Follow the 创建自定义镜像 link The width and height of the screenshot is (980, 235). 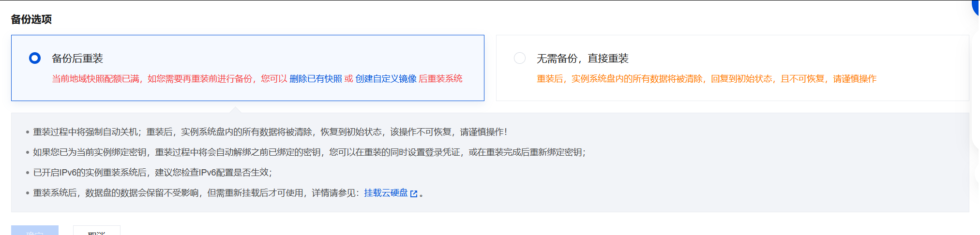click(x=386, y=79)
